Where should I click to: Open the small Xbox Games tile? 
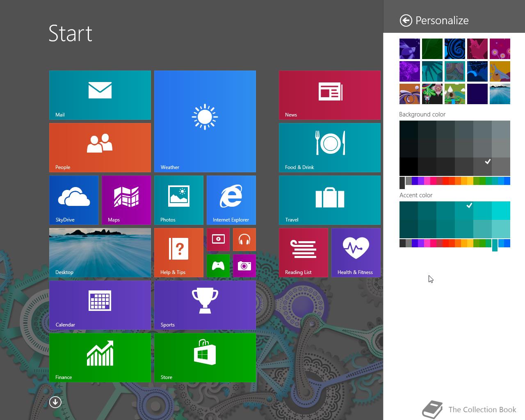pyautogui.click(x=218, y=266)
